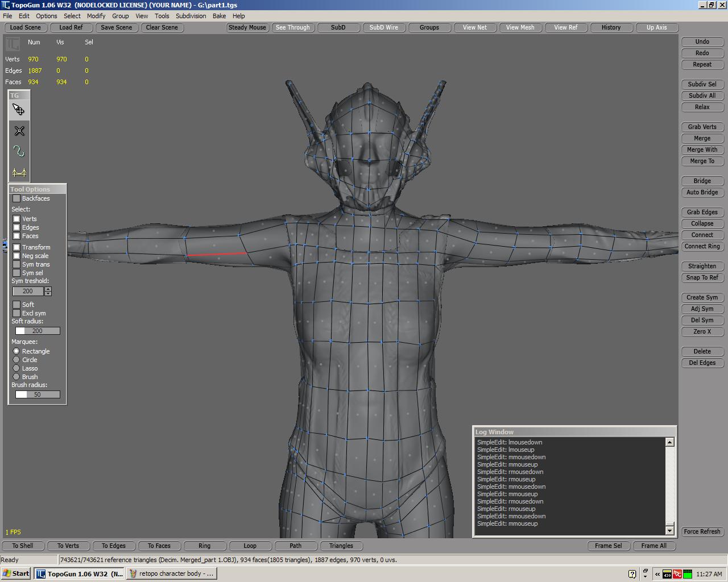Screen dimensions: 728x582
Task: Enable Soft selection mode
Action: (x=16, y=305)
